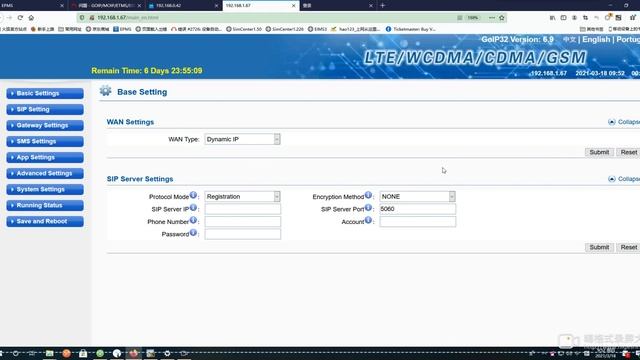Open the Gateway Settings menu

pyautogui.click(x=45, y=125)
